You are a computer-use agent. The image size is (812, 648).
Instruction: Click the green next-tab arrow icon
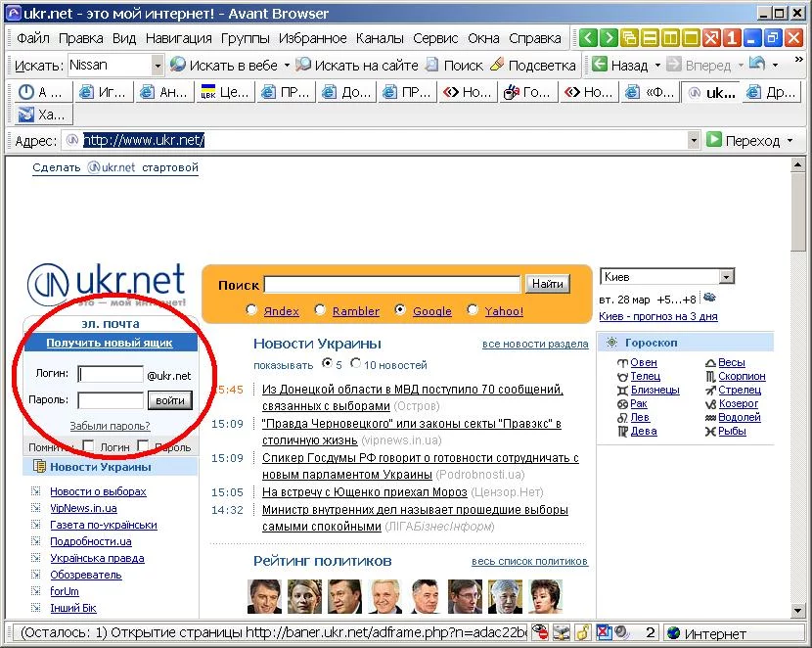point(608,39)
